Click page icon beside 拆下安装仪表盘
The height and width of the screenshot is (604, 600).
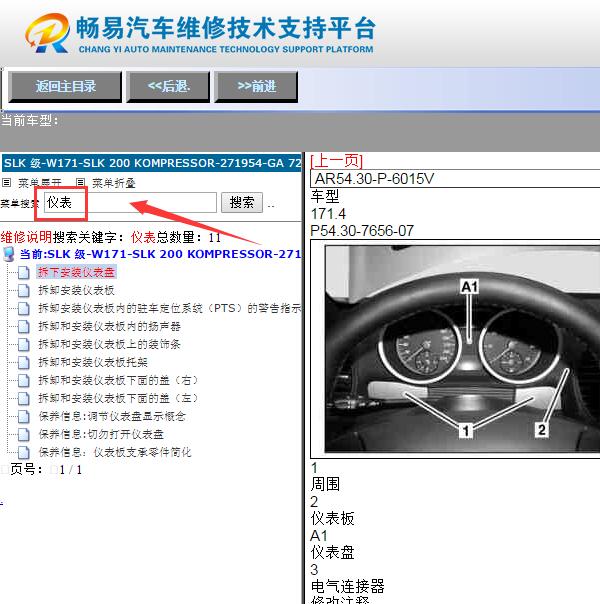23,272
